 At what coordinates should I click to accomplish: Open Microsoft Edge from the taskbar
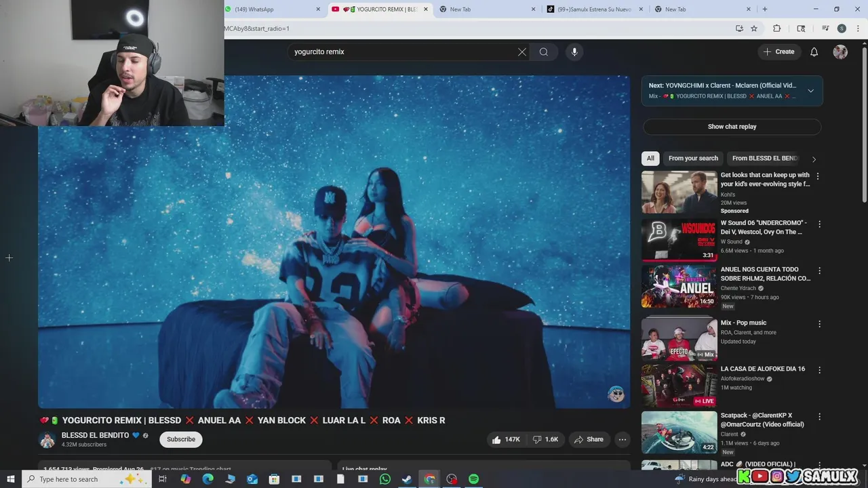click(208, 479)
